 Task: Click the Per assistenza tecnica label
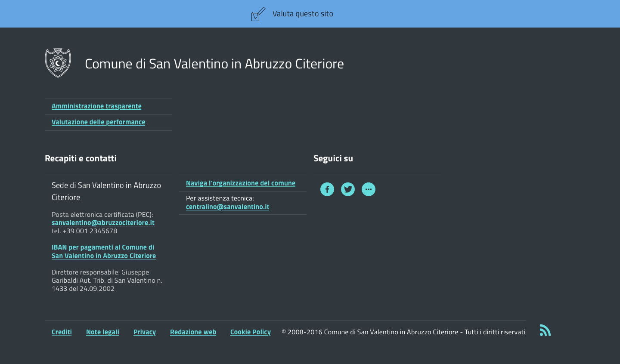point(220,198)
